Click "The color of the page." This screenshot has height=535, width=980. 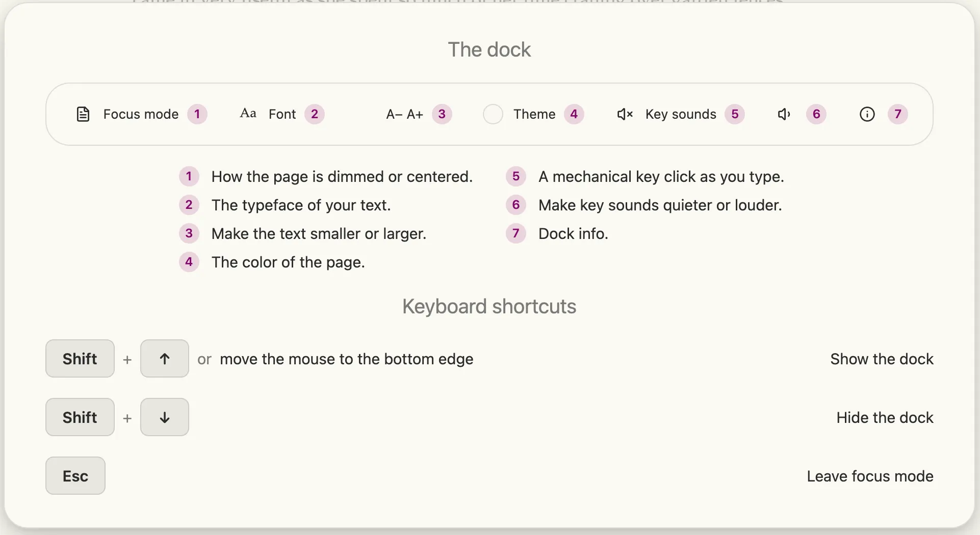289,262
